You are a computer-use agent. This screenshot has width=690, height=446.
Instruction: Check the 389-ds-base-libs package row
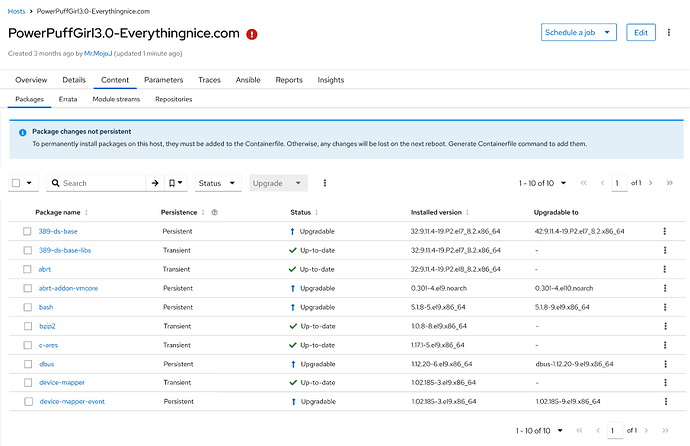28,250
